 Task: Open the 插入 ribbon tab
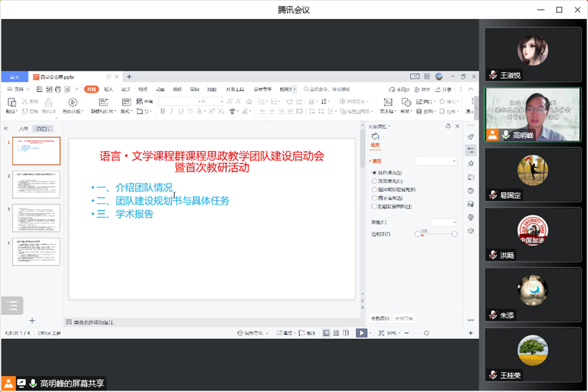[x=108, y=89]
